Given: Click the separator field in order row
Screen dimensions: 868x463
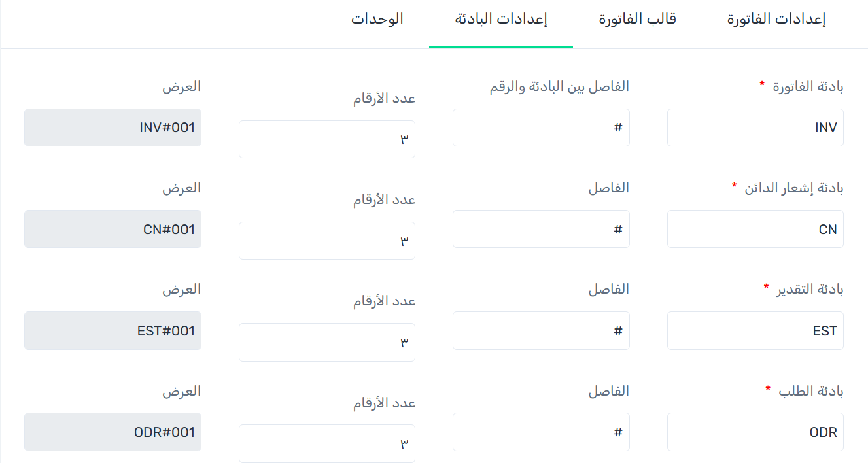Looking at the screenshot, I should 541,432.
